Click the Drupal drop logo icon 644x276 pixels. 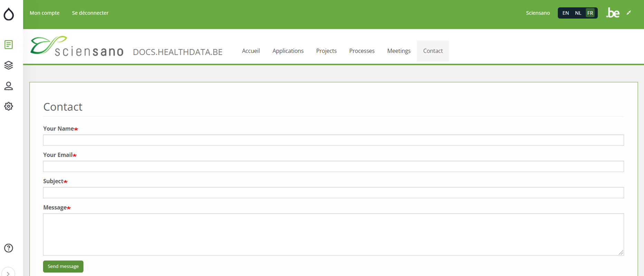(x=9, y=14)
